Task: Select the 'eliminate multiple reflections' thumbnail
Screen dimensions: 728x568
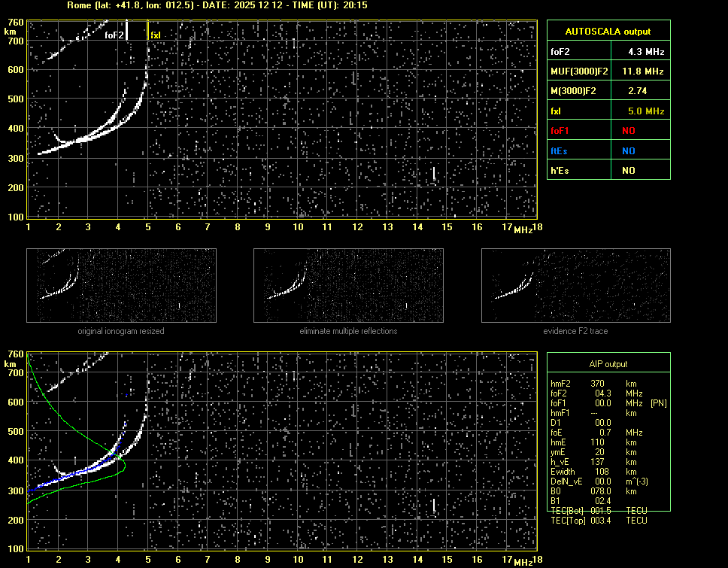Action: point(348,286)
